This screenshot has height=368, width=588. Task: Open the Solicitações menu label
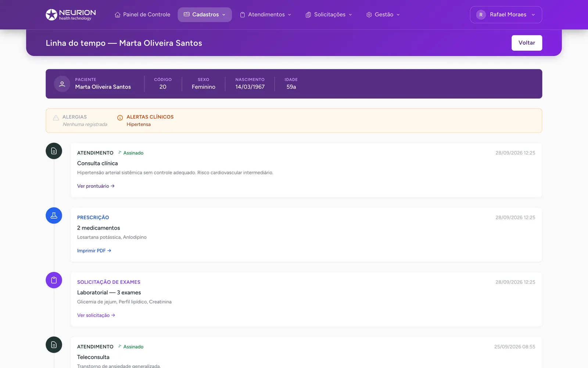[330, 14]
